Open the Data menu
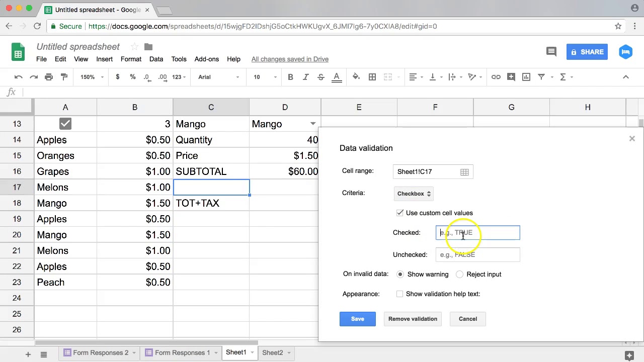644x362 pixels. [156, 59]
